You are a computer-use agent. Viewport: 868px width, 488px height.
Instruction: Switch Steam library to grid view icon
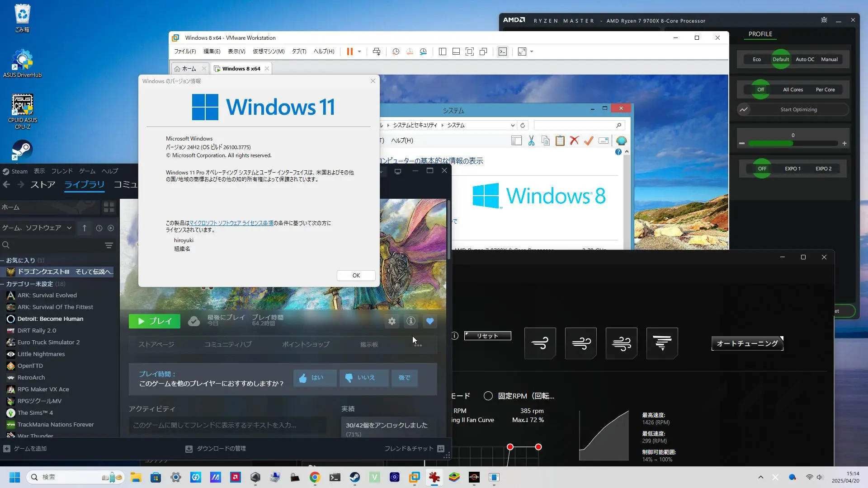[x=109, y=207]
